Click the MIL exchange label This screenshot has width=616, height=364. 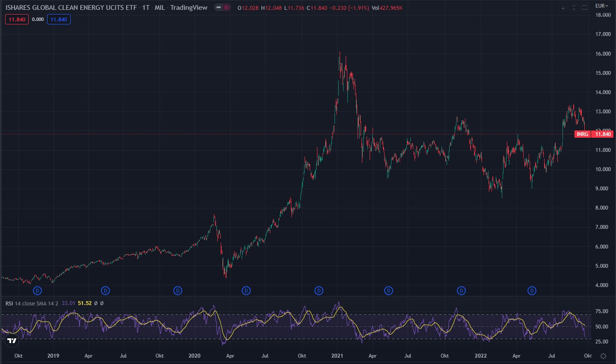point(160,8)
